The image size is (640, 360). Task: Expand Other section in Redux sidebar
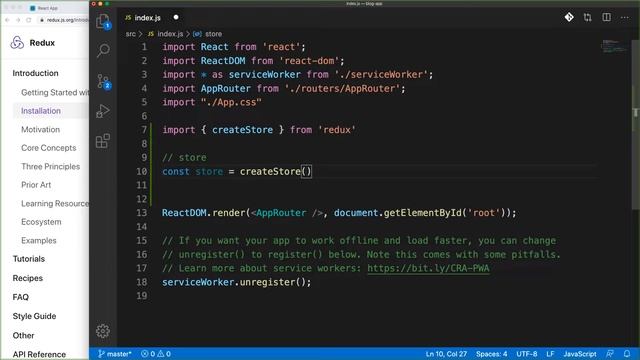(23, 335)
